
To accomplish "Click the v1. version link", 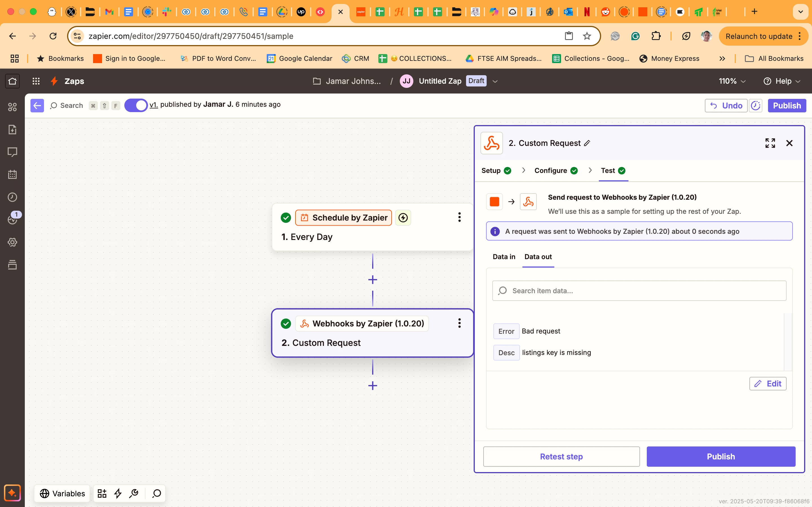I will click(x=153, y=104).
